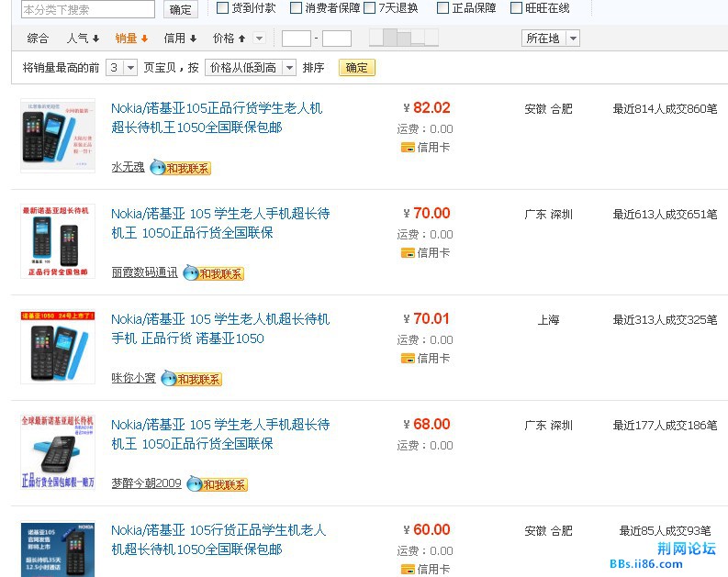Click the price distribution bar chart
Viewport: 728px width, 577px height.
point(403,38)
